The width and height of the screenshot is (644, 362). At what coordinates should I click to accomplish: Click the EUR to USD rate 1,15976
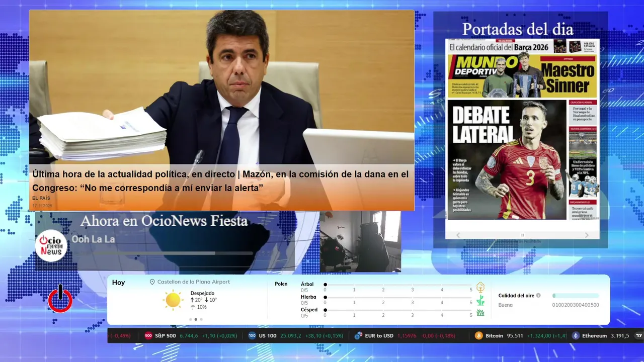point(407,336)
